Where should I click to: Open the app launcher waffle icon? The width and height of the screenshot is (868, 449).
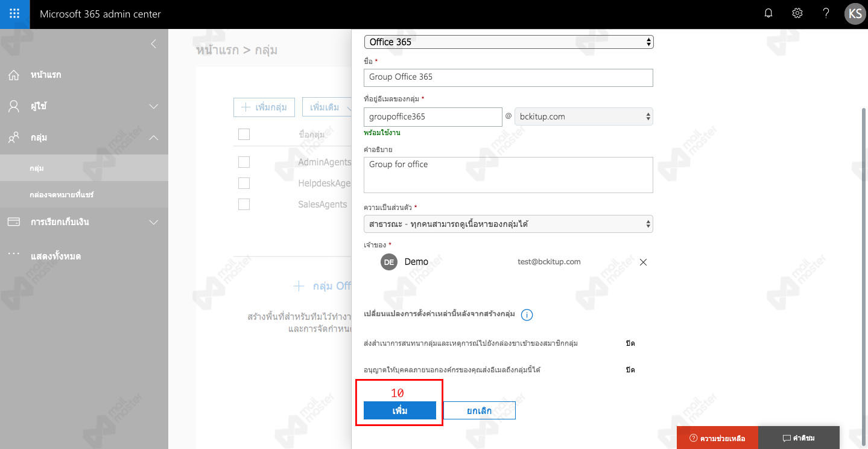[14, 14]
